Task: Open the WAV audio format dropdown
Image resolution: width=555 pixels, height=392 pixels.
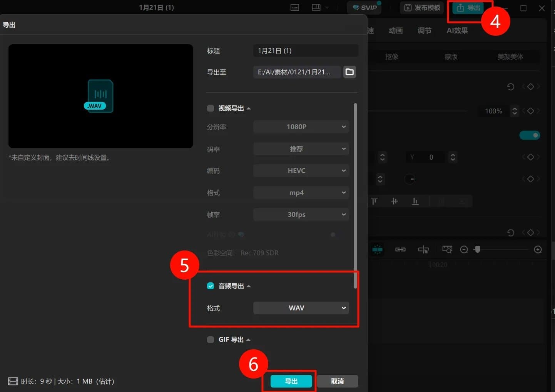Action: [x=301, y=308]
